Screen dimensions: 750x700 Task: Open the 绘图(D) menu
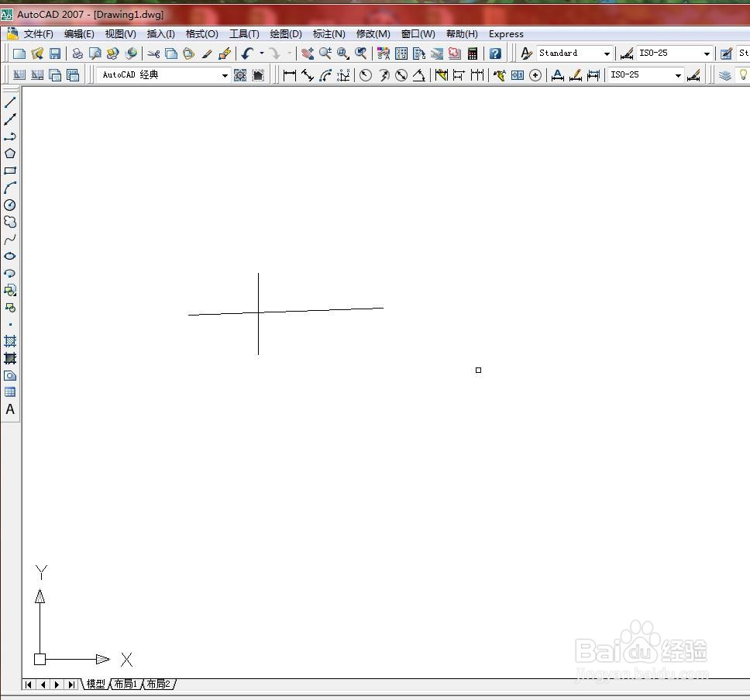pos(286,34)
